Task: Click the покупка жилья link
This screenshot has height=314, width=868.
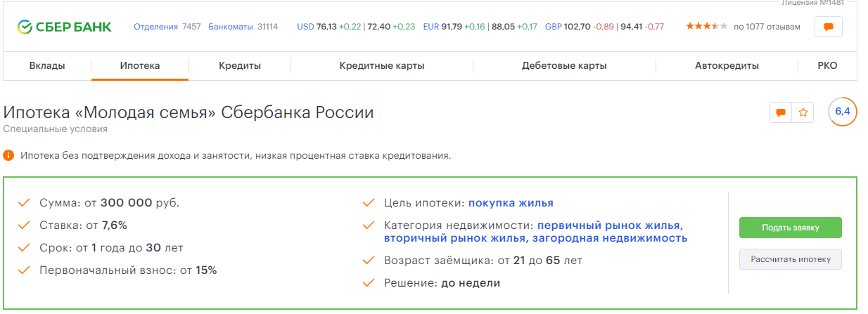Action: tap(511, 203)
